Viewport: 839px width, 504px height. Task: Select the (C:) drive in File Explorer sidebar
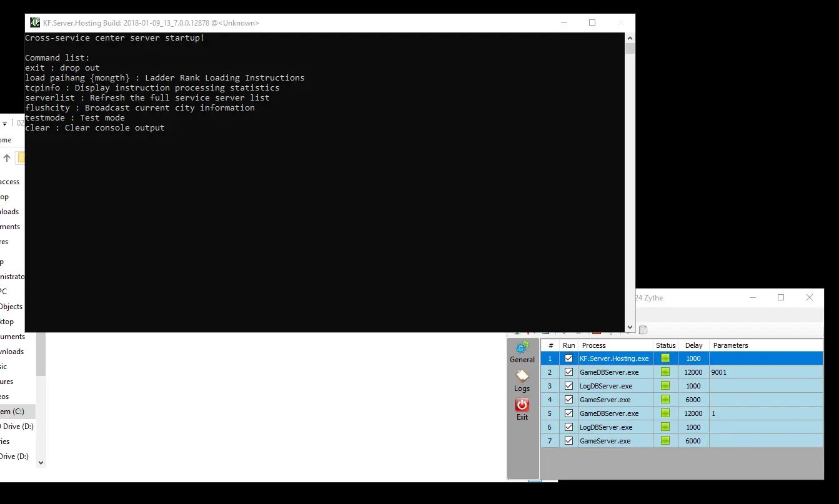point(17,412)
